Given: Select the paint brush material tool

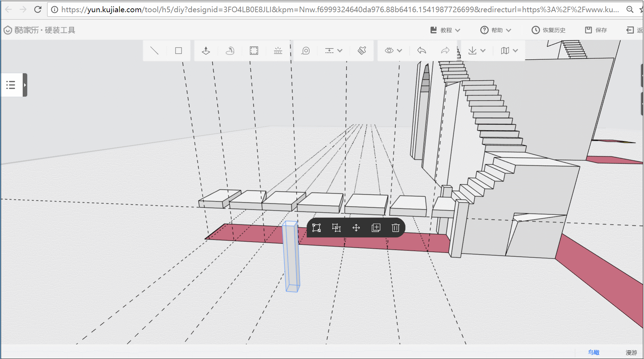Looking at the screenshot, I should (x=362, y=51).
